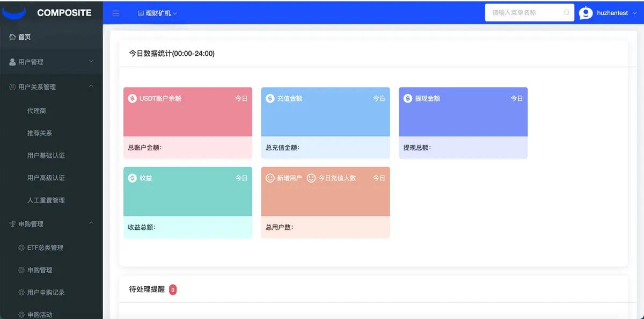Click the smiley icon beside 新增用户
644x319 pixels.
270,178
